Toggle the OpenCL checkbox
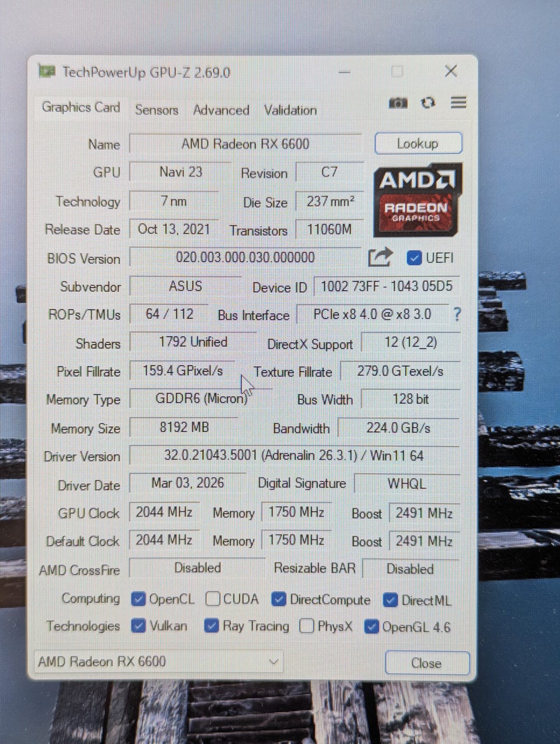The image size is (560, 744). (138, 599)
